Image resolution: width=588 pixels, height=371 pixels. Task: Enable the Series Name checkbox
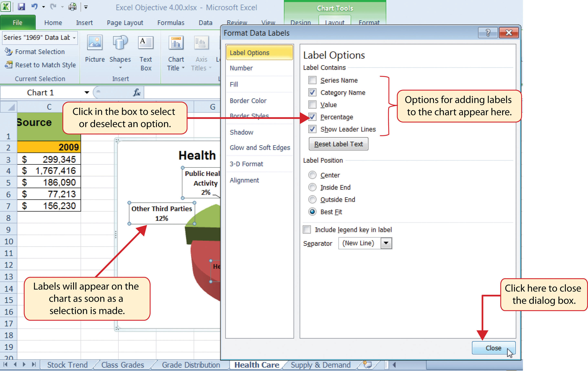[x=312, y=80]
